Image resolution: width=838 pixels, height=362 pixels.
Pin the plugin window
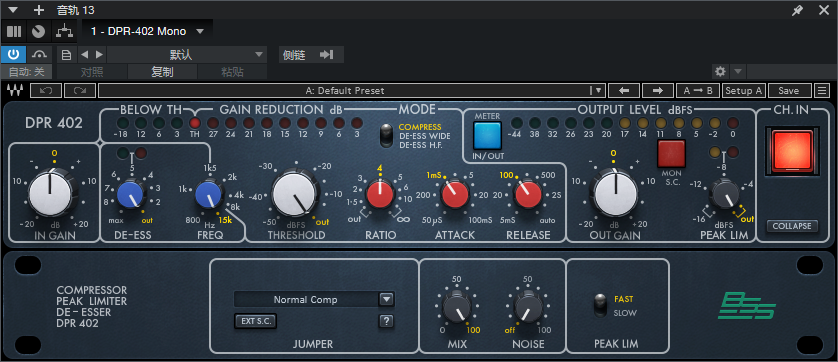point(797,10)
